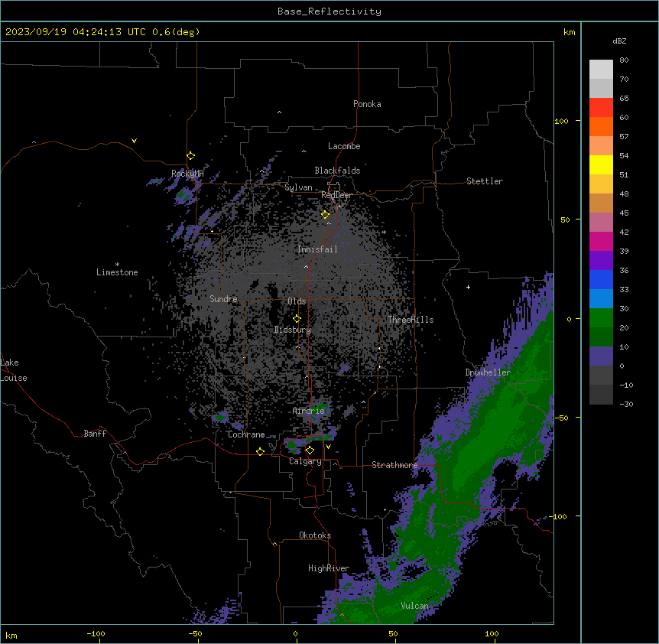
Task: Click the Drumheller city label
Action: (x=488, y=372)
